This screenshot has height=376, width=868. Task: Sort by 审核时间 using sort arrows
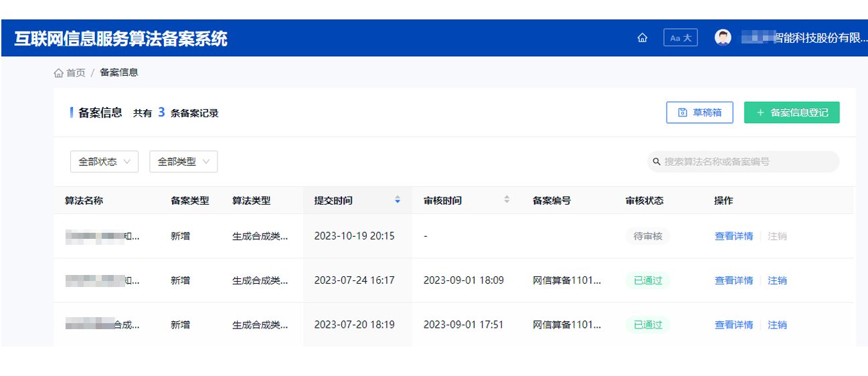coord(507,200)
